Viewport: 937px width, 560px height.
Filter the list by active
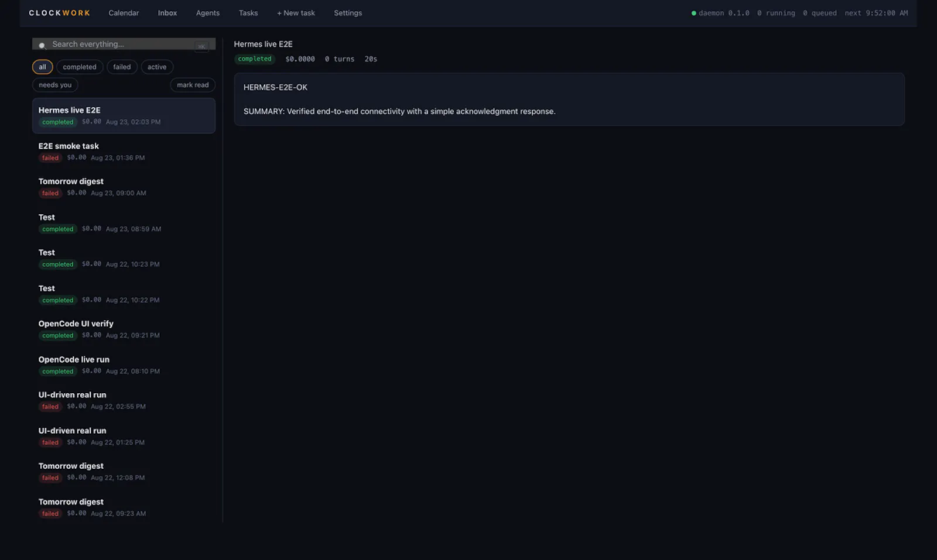coord(157,67)
